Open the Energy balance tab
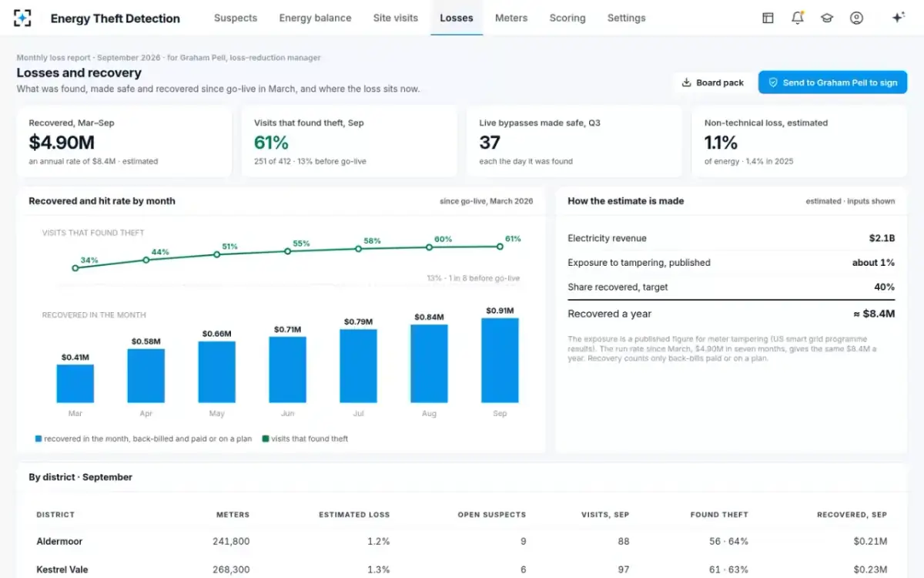 pos(315,18)
